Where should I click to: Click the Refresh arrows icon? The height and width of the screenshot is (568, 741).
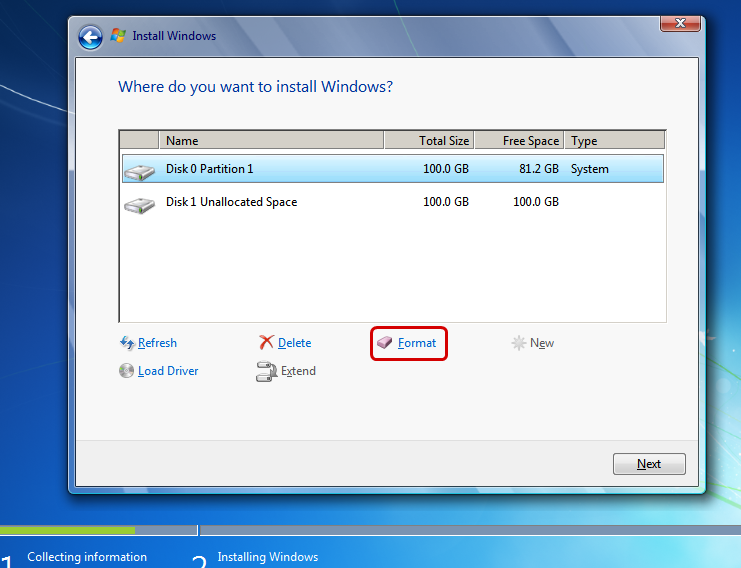[127, 343]
